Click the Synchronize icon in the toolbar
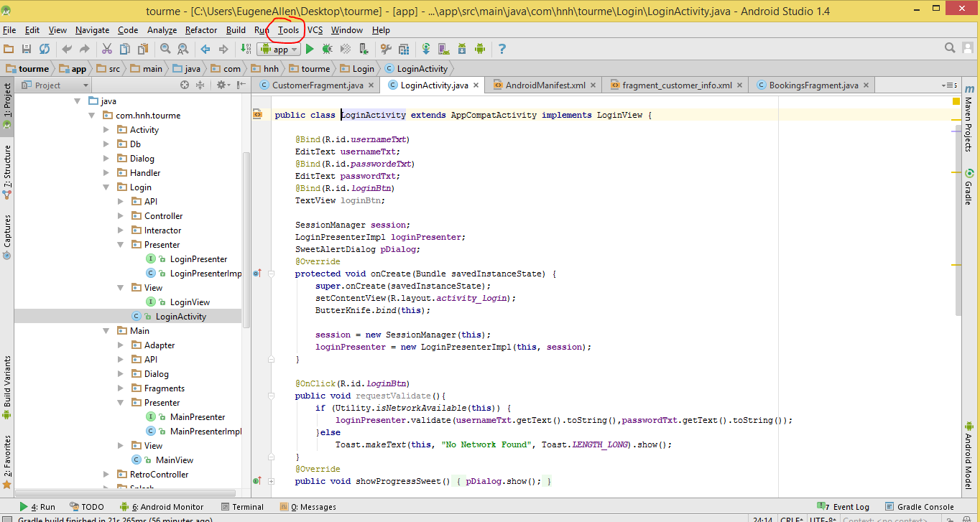The width and height of the screenshot is (980, 522). [x=45, y=49]
